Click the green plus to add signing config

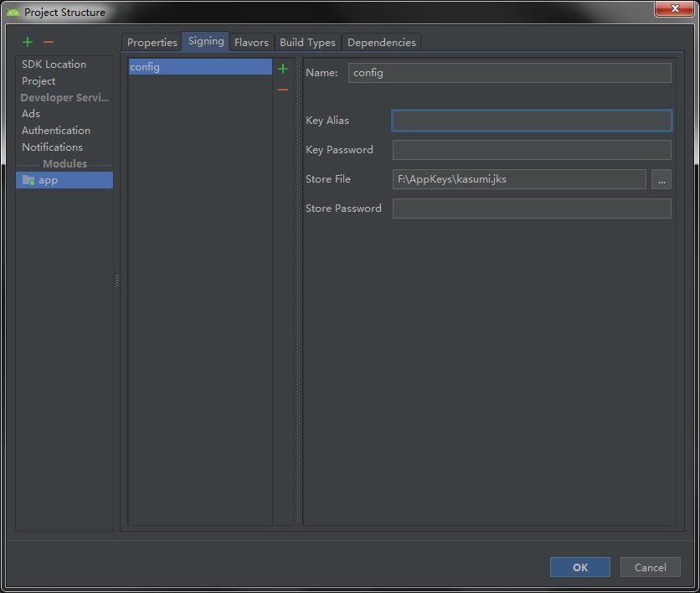tap(283, 69)
